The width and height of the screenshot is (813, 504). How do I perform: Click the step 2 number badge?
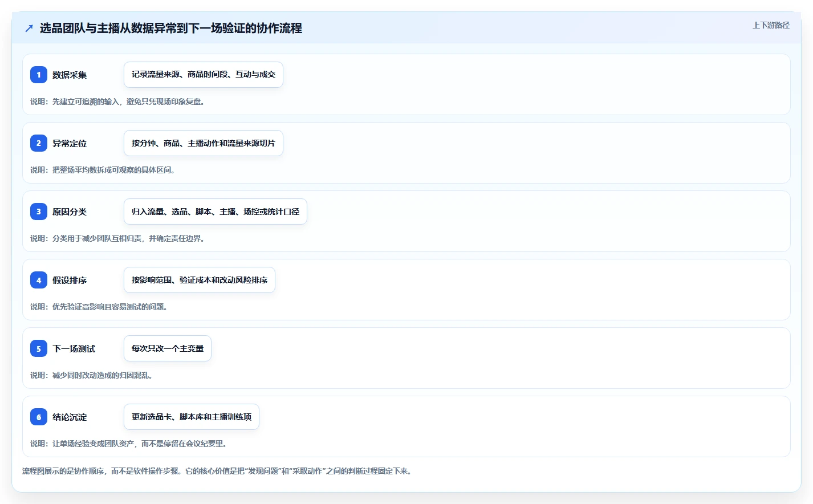(x=39, y=143)
